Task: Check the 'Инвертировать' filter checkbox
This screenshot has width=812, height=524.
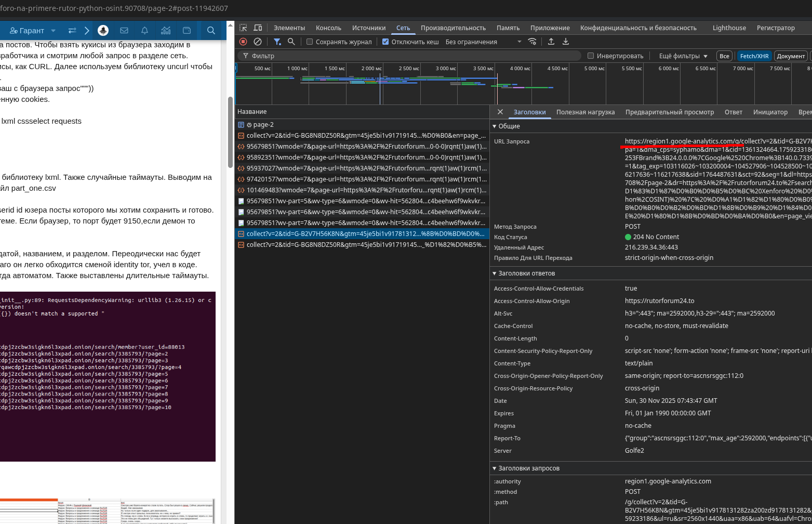Action: point(591,56)
